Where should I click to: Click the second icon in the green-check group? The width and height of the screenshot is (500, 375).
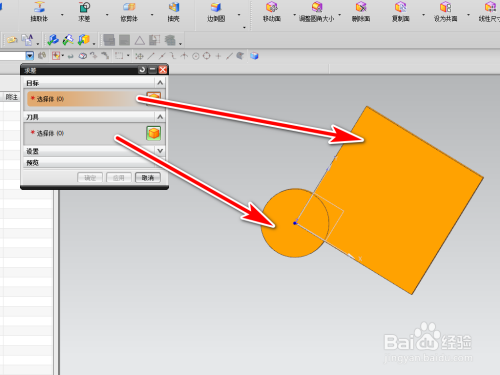[x=68, y=40]
